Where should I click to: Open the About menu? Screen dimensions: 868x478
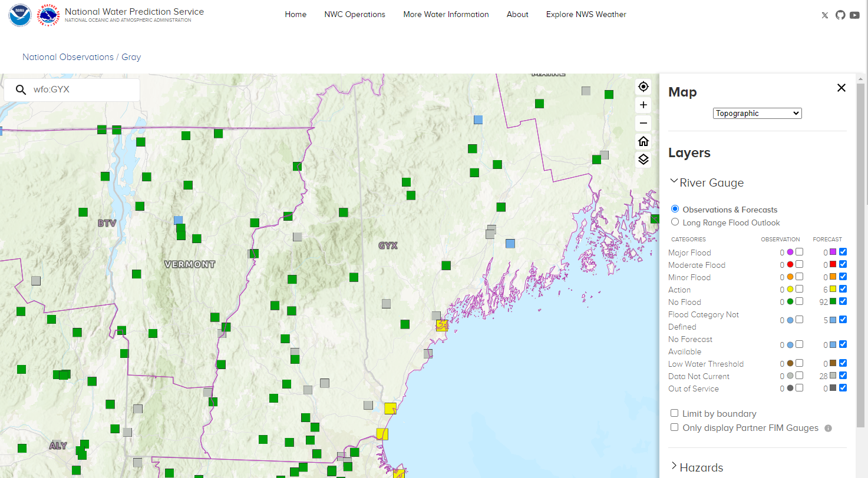pyautogui.click(x=517, y=15)
